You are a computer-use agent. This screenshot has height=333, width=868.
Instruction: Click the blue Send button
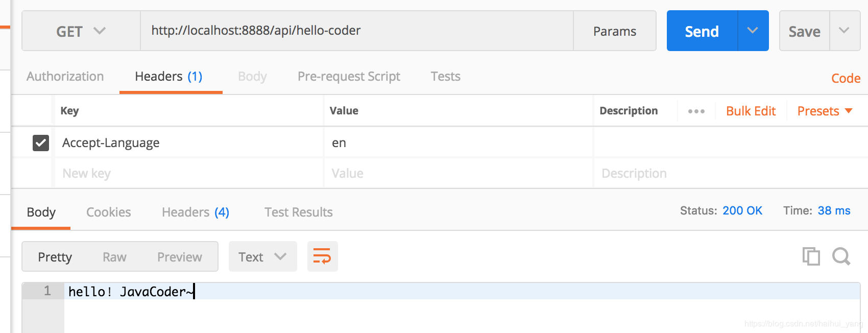(702, 31)
